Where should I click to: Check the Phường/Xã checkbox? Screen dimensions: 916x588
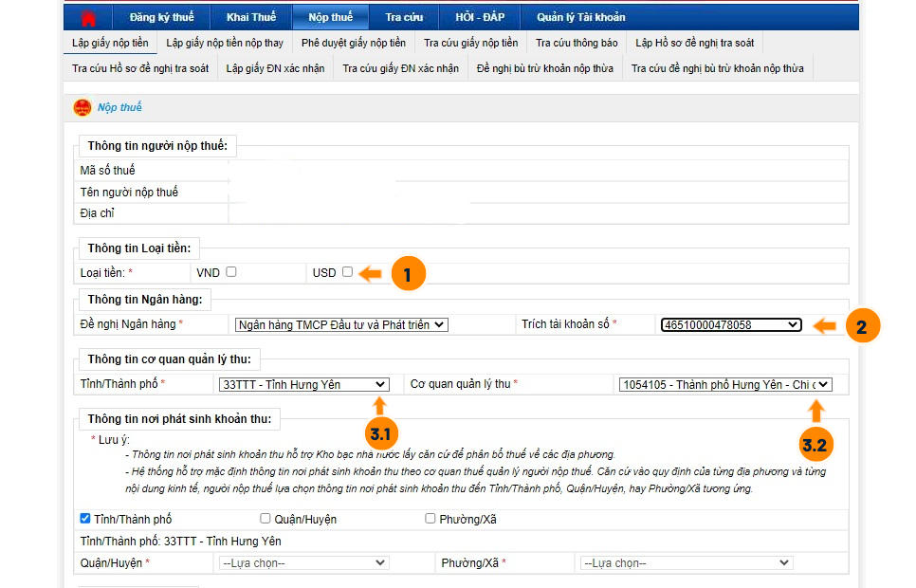point(431,519)
